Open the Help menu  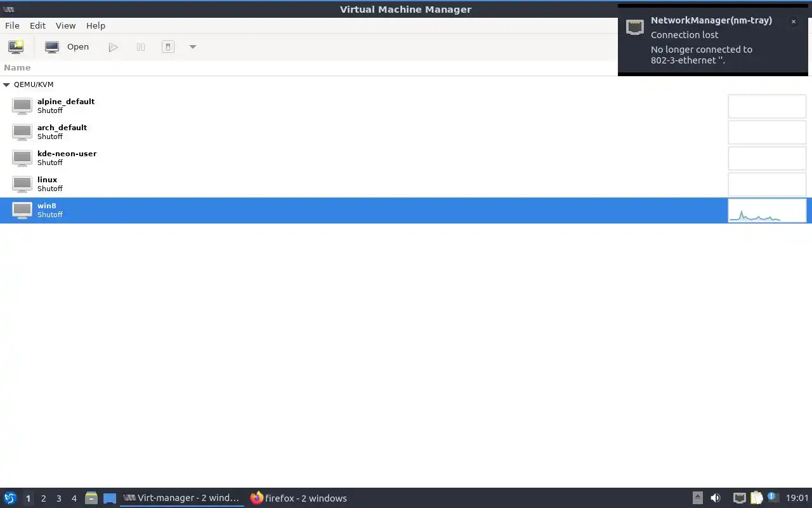pyautogui.click(x=96, y=25)
